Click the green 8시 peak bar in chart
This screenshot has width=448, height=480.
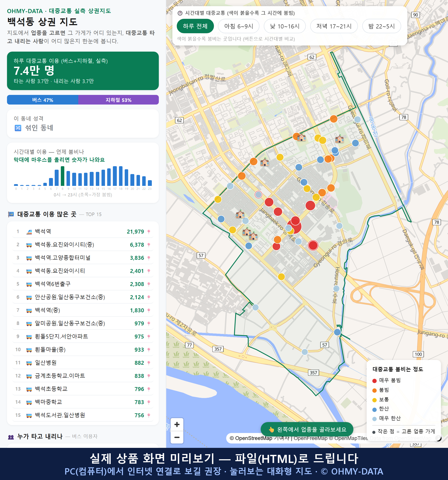[x=63, y=176]
